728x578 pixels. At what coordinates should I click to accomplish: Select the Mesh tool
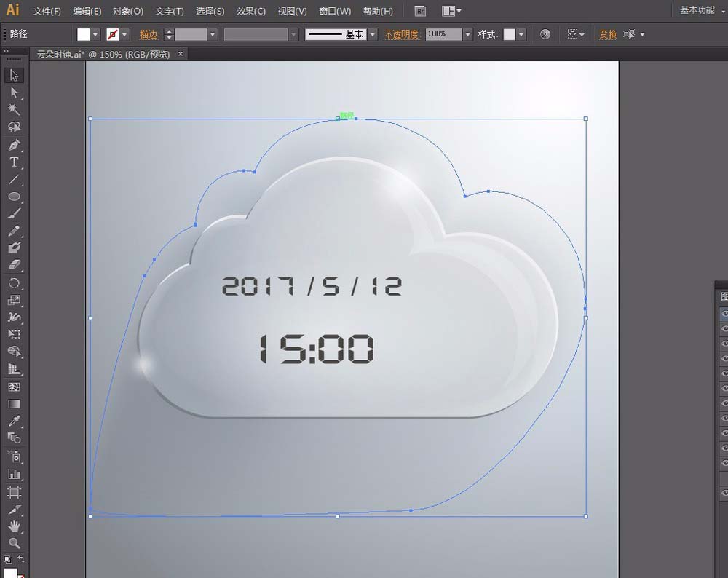[14, 387]
